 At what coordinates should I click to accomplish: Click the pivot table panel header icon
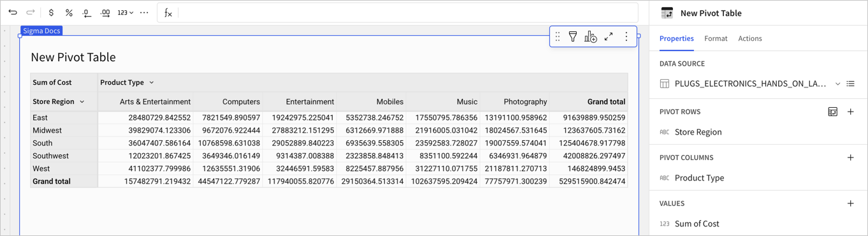tap(667, 13)
